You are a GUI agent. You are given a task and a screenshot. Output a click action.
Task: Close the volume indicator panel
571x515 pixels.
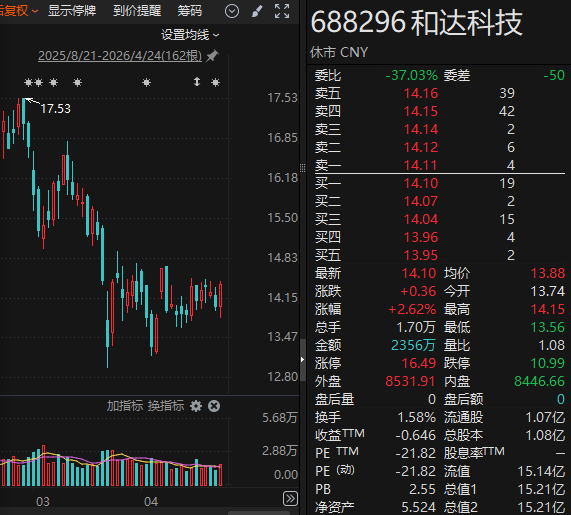pos(214,406)
